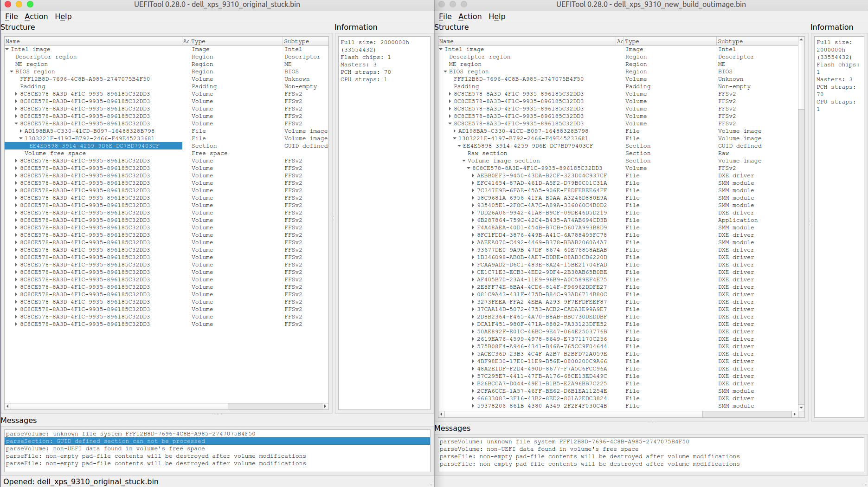This screenshot has width=868, height=487.
Task: Click Name column header in original_stuck window
Action: click(x=93, y=41)
